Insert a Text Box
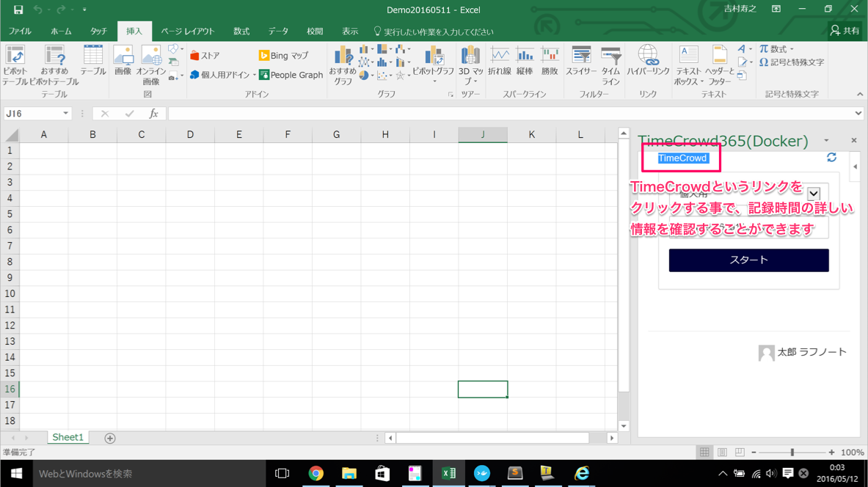This screenshot has height=487, width=868. (688, 65)
